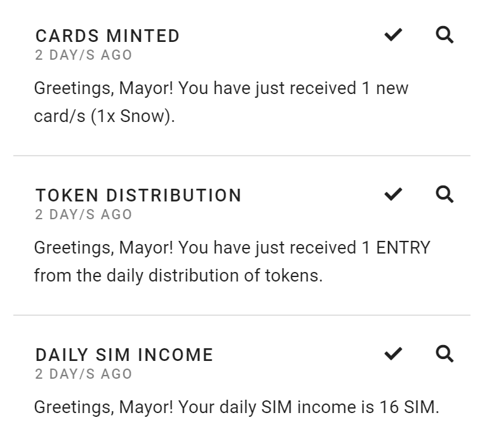480x448 pixels.
Task: Click the '(1x Snow)' card text
Action: (x=133, y=116)
